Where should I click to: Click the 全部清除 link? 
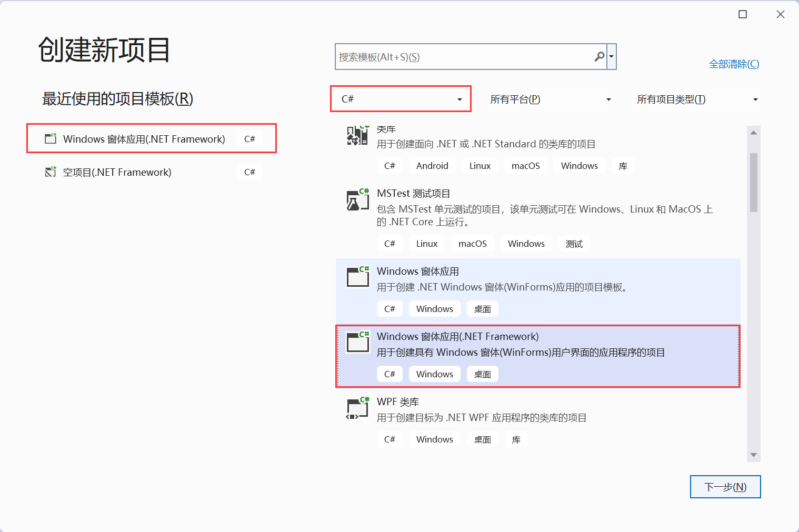pos(734,64)
